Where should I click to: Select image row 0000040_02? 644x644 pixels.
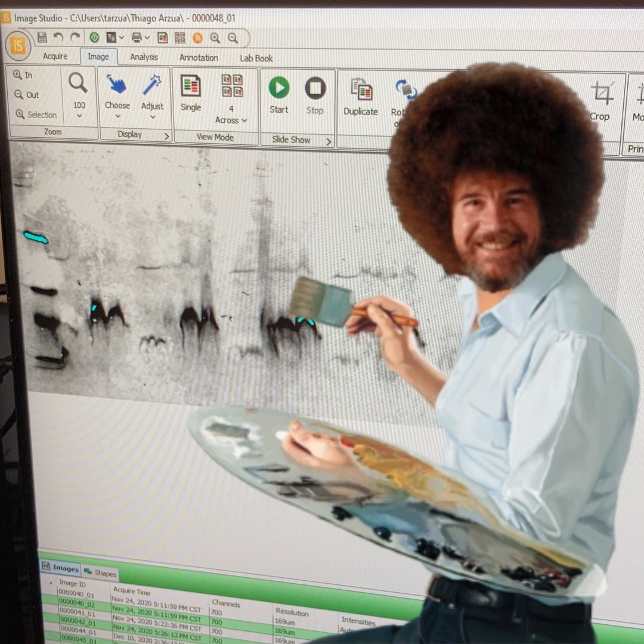(x=76, y=603)
